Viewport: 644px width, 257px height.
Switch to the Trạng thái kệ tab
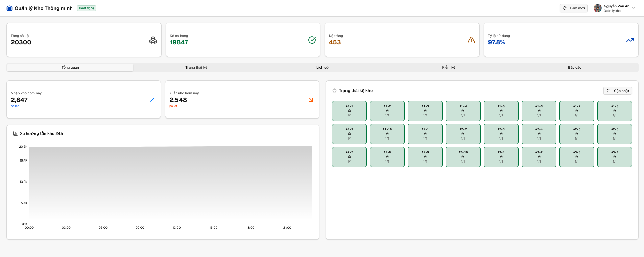(x=196, y=68)
